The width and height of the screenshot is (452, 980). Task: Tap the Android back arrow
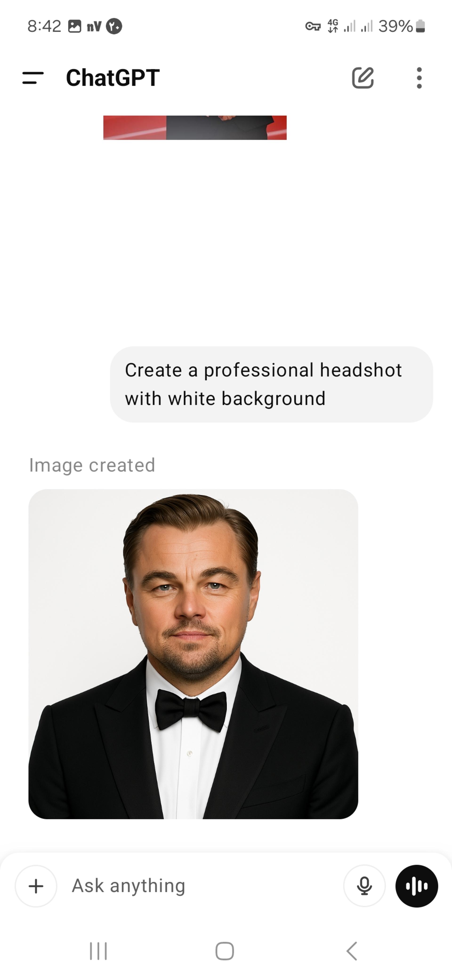(352, 951)
